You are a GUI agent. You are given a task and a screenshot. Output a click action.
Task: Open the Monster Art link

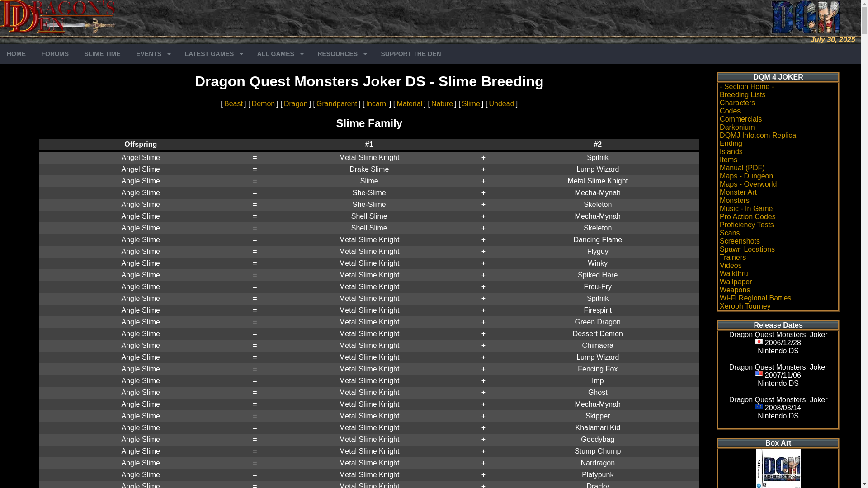point(738,192)
